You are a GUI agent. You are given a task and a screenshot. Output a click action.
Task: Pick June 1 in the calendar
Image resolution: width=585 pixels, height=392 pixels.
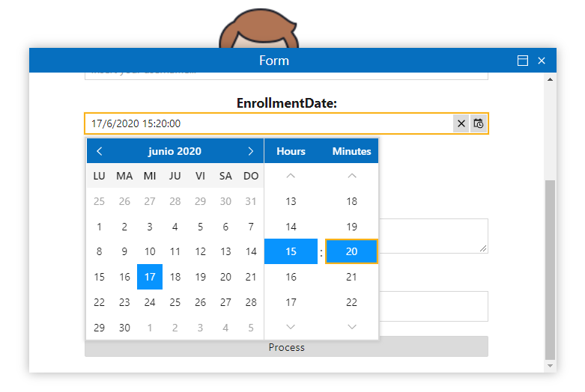99,227
